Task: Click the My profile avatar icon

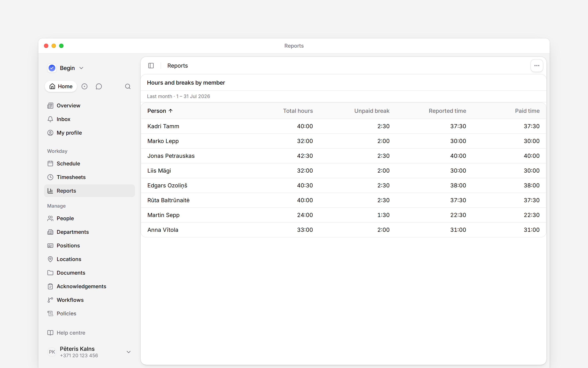Action: tap(50, 133)
